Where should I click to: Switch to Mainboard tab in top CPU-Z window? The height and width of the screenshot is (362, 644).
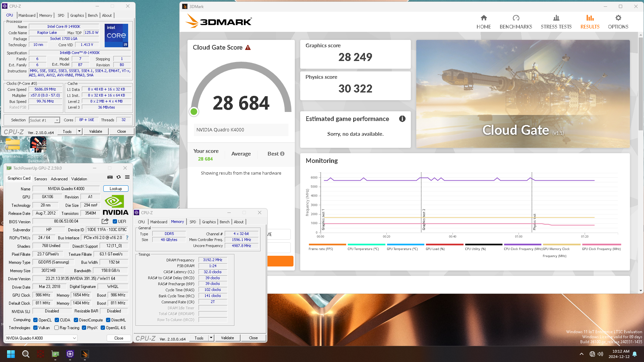pyautogui.click(x=27, y=15)
